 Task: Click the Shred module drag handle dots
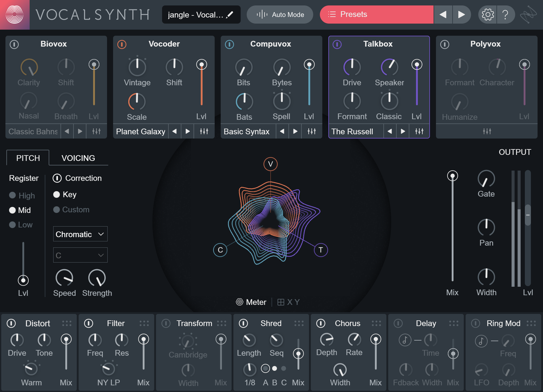(x=299, y=323)
